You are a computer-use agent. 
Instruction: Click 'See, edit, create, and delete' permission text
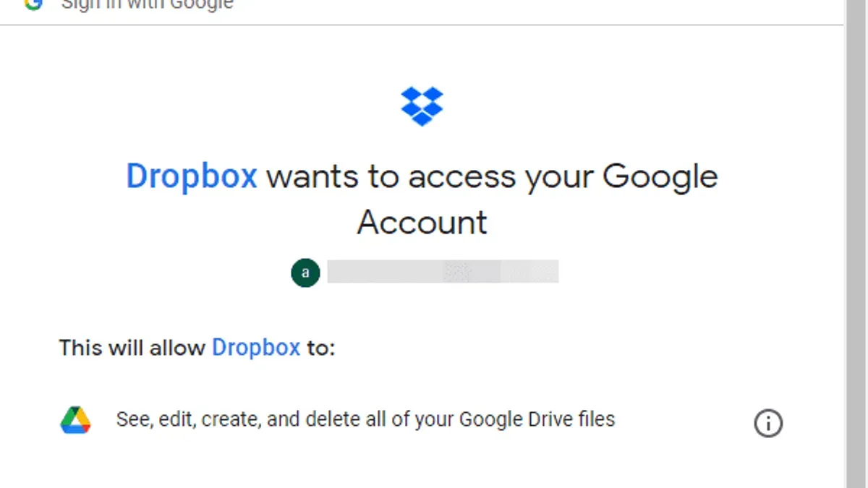click(365, 419)
